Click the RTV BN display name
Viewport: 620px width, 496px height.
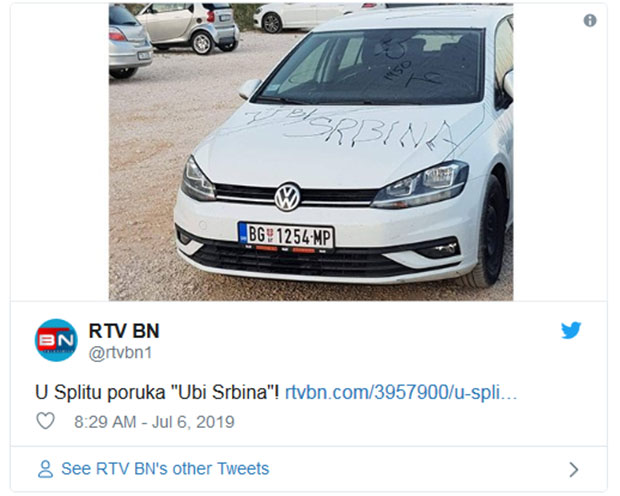124,331
